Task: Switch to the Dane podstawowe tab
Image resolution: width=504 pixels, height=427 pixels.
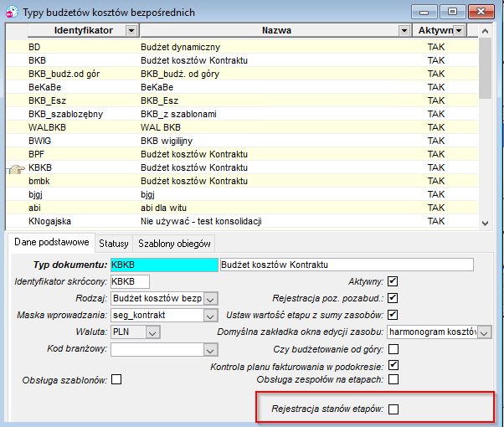Action: pyautogui.click(x=51, y=242)
